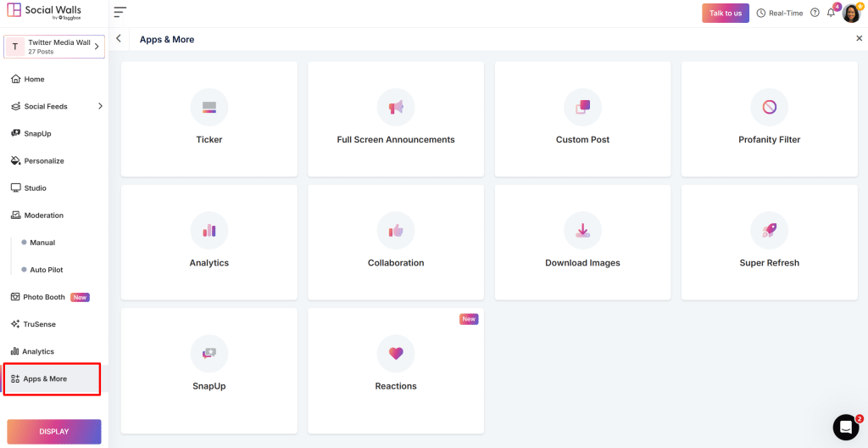
Task: Open the help question mark icon
Action: coord(815,13)
